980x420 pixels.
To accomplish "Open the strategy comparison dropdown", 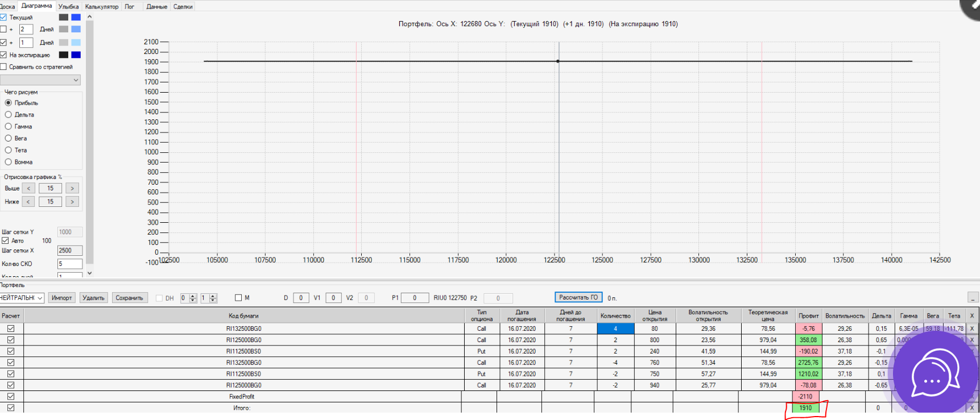I will point(40,80).
